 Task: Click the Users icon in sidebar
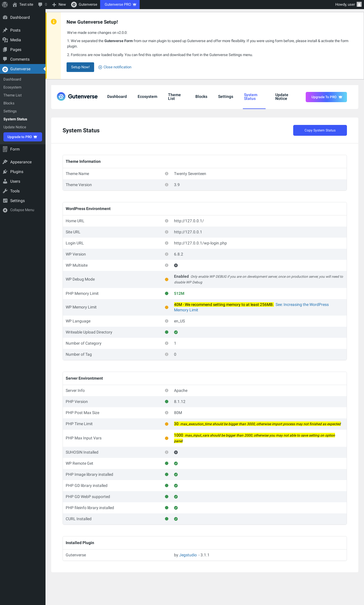pos(5,181)
